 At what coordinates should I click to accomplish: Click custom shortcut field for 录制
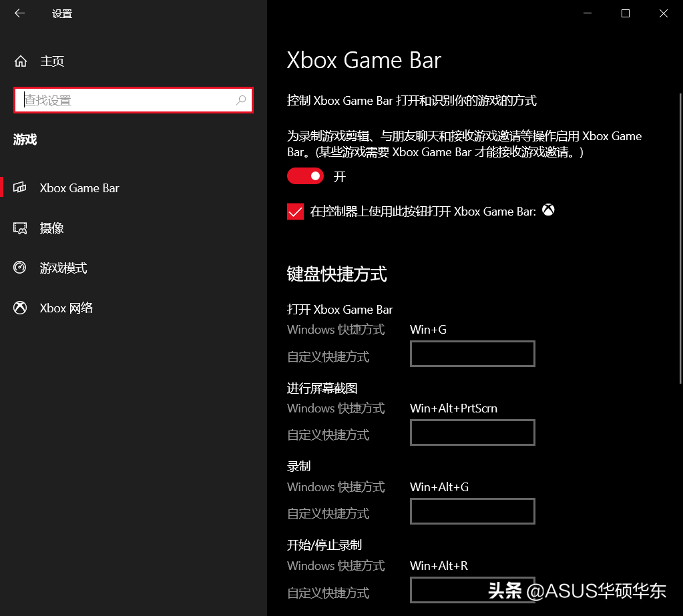473,511
